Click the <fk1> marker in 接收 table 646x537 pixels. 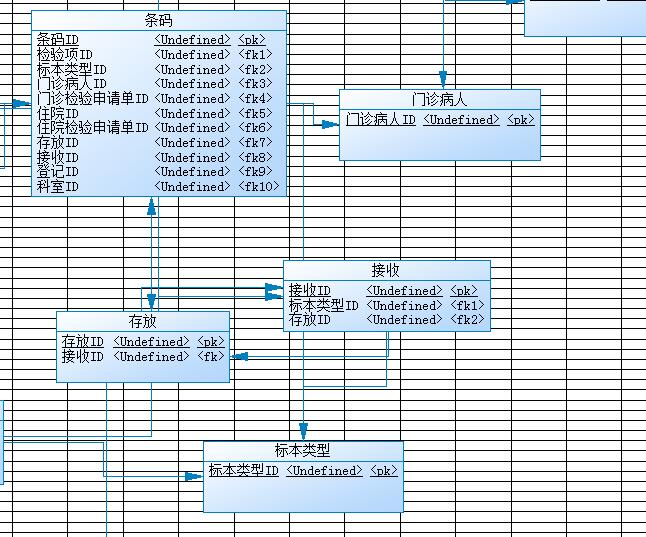click(467, 305)
